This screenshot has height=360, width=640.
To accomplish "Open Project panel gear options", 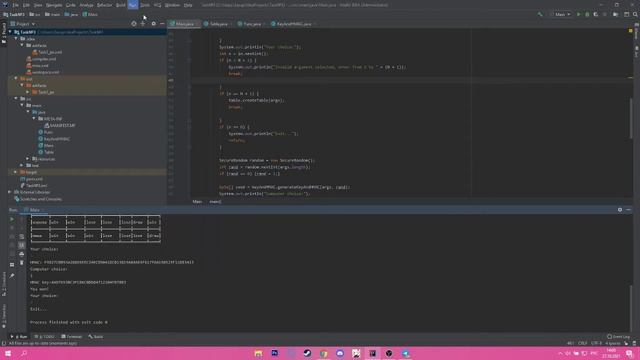I will [x=153, y=24].
